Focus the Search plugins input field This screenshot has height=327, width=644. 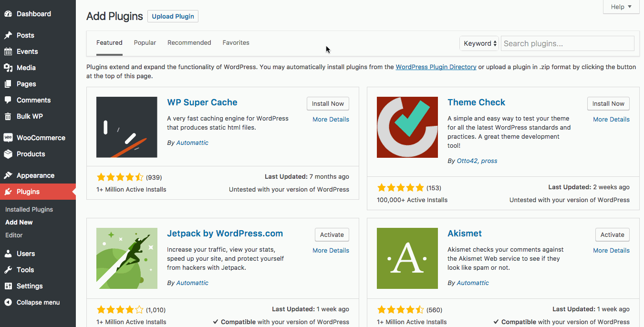[x=568, y=43]
